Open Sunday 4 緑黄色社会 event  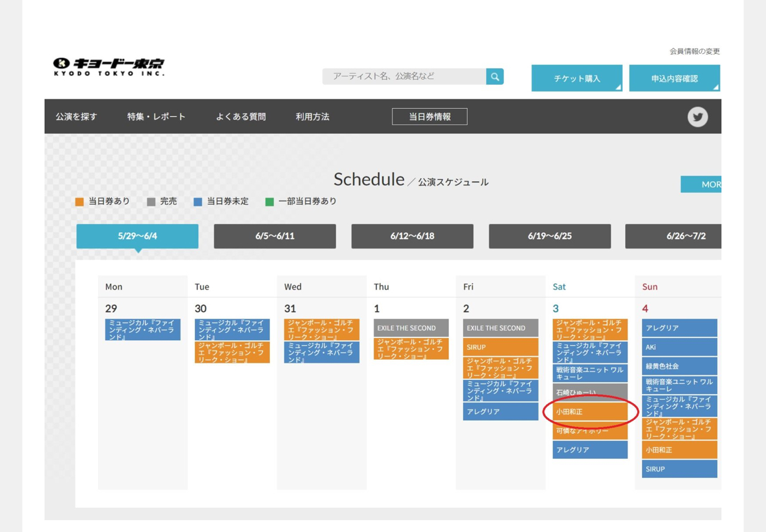pyautogui.click(x=680, y=366)
